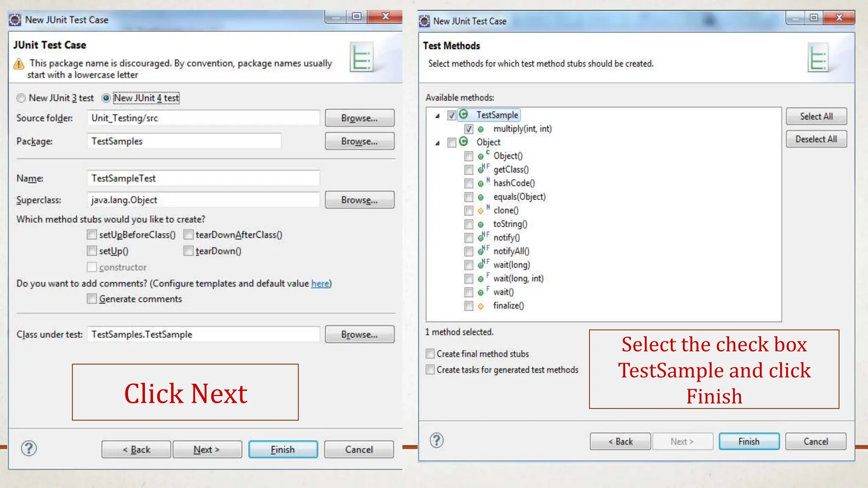Click the Select All button
868x488 pixels.
816,116
